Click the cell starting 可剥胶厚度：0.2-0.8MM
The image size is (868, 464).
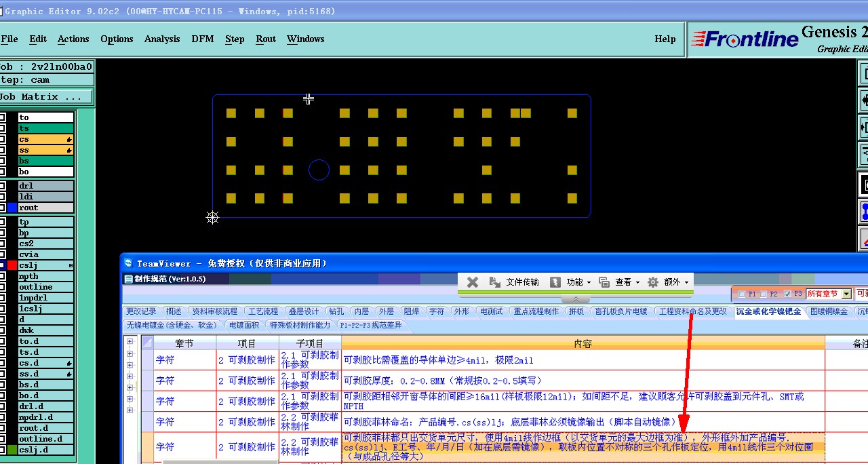pos(583,381)
